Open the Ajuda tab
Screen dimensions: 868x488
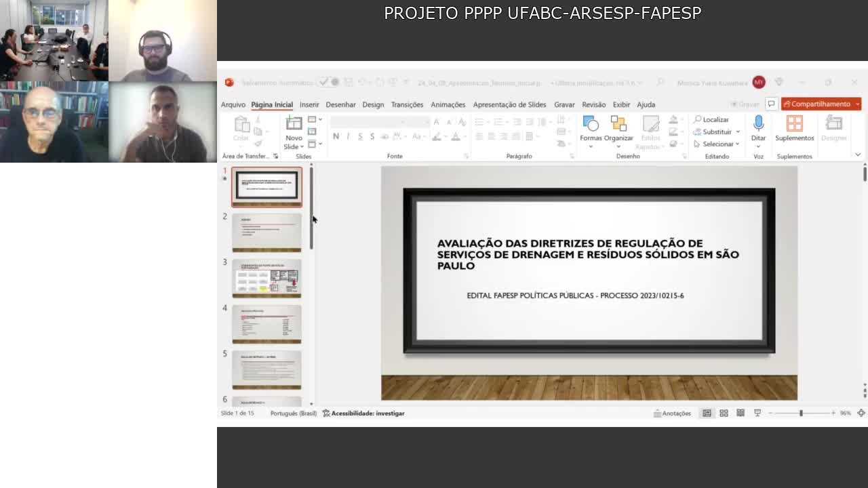point(646,104)
